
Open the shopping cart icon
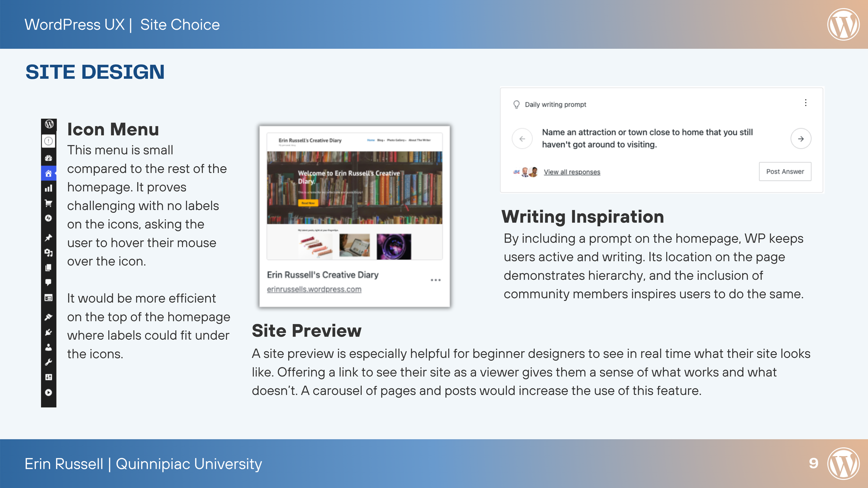tap(49, 203)
